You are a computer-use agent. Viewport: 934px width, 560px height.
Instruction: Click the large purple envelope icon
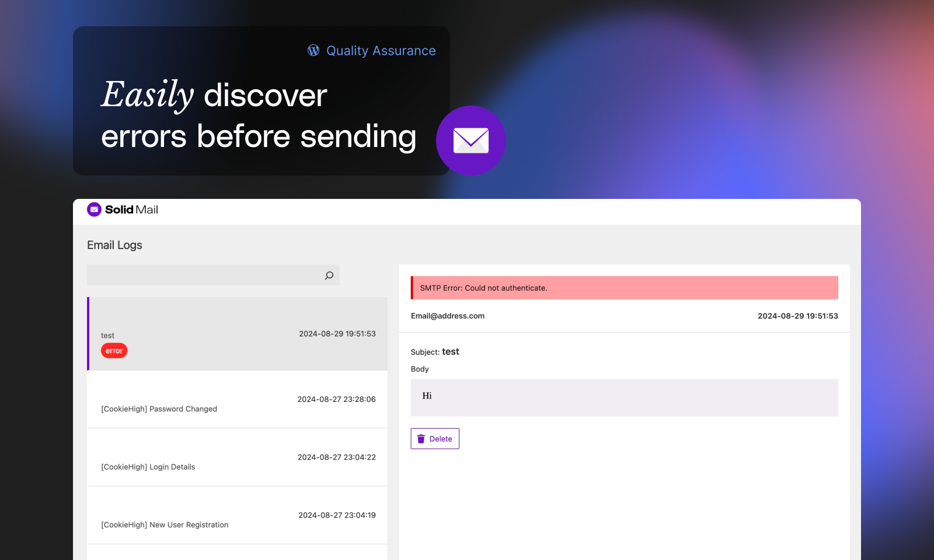(471, 141)
